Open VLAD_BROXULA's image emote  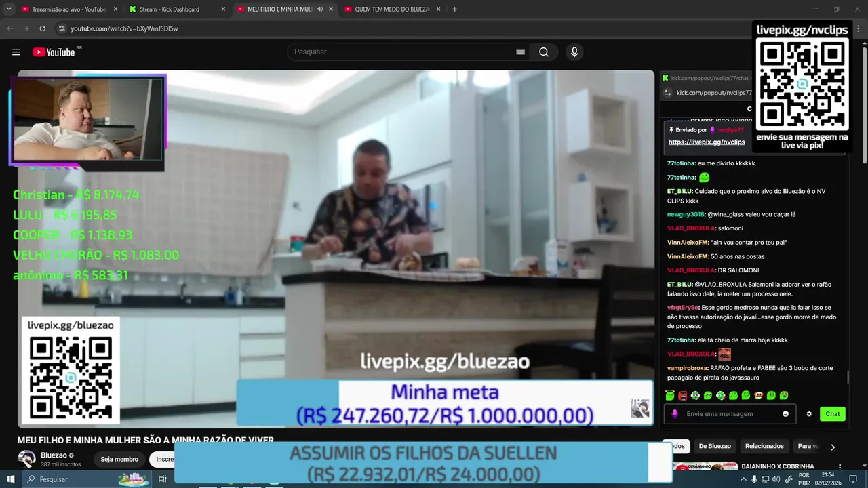(725, 354)
